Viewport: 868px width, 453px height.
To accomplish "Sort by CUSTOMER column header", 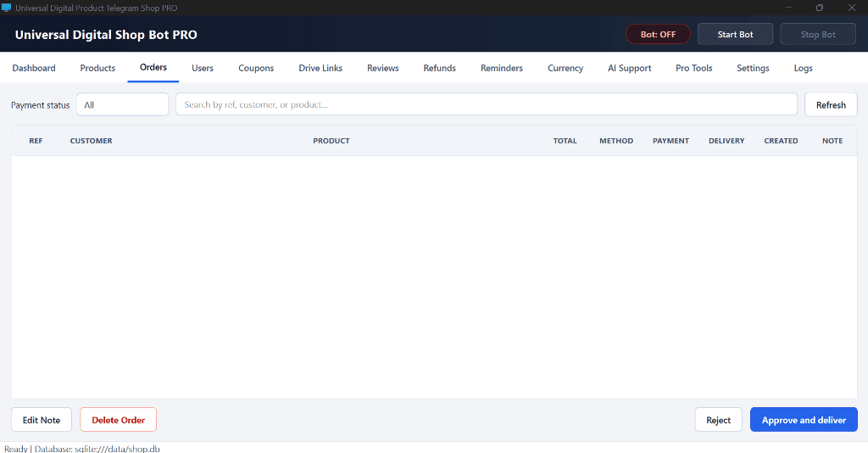I will point(92,141).
